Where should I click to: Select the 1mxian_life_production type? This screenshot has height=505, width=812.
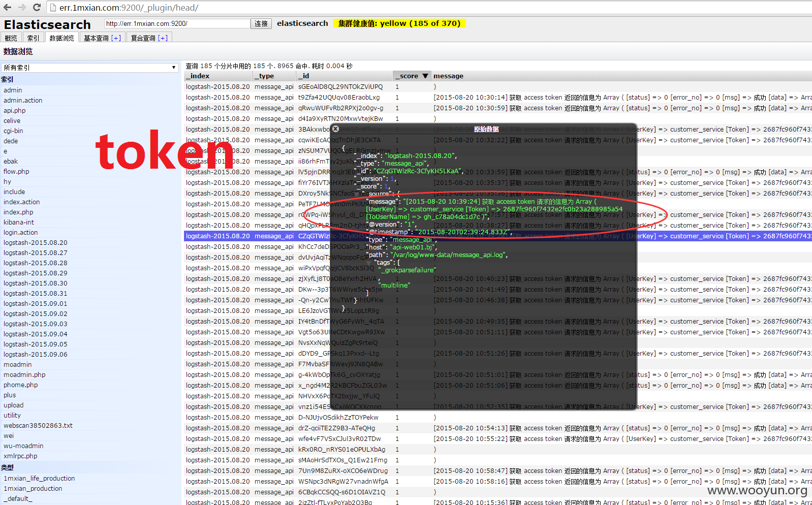tap(39, 479)
